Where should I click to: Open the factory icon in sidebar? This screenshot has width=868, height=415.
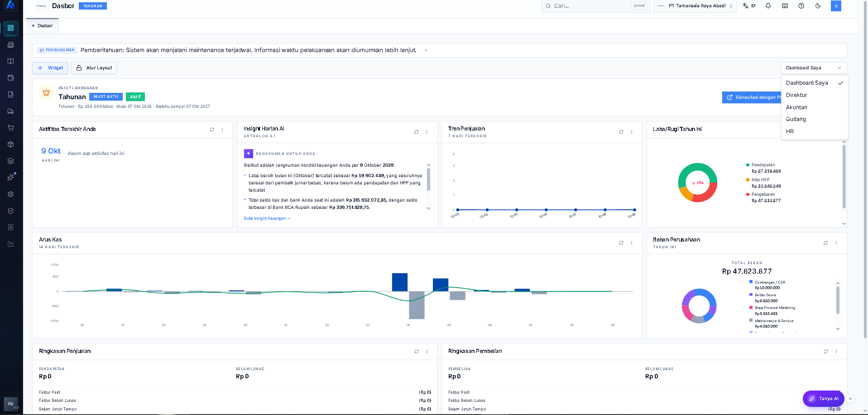tap(11, 244)
